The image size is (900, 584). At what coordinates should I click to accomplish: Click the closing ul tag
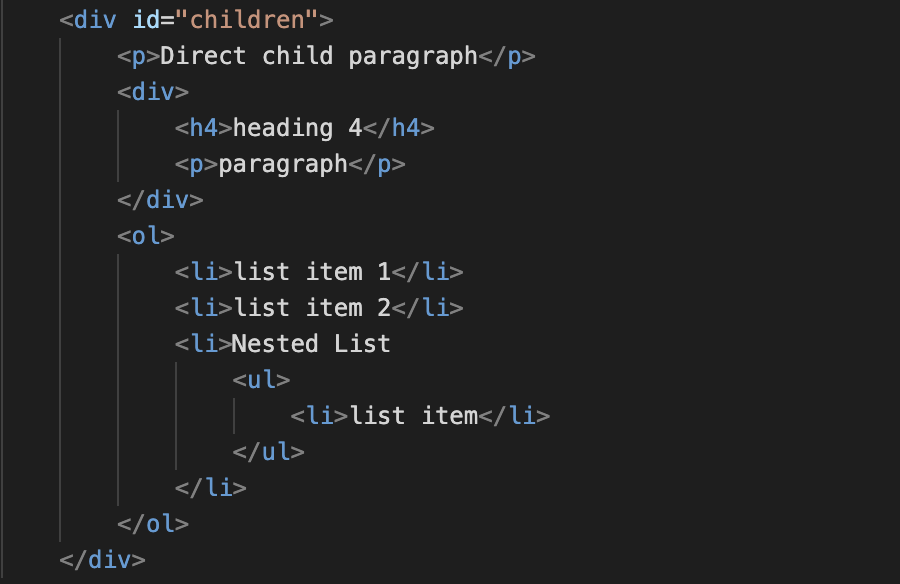tap(269, 452)
